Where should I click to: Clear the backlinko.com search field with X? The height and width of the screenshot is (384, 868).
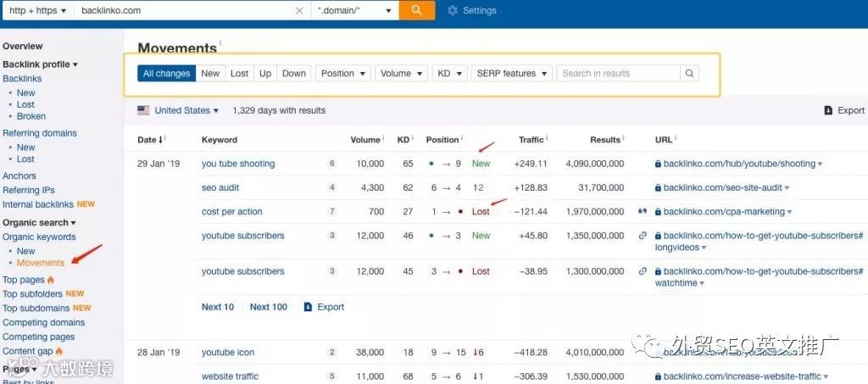tap(299, 10)
